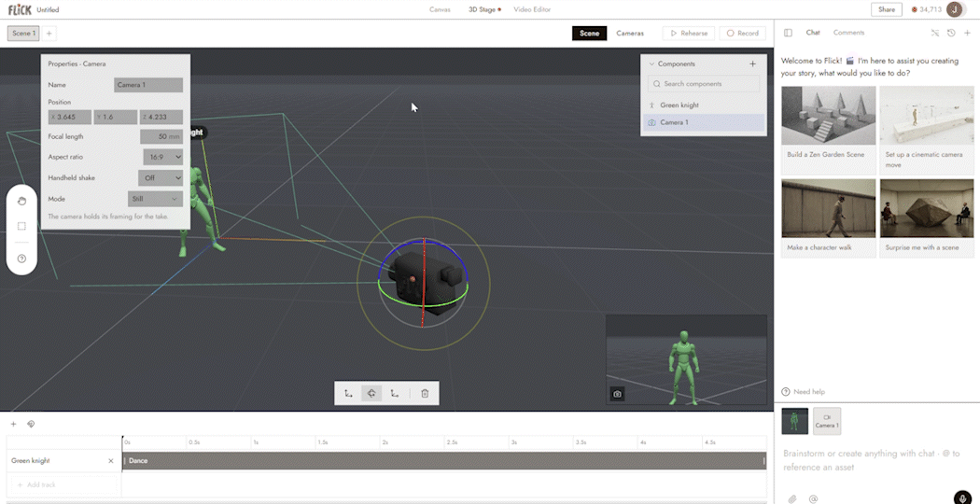Image resolution: width=980 pixels, height=504 pixels.
Task: Expand the camera Mode Still dropdown
Action: (155, 199)
